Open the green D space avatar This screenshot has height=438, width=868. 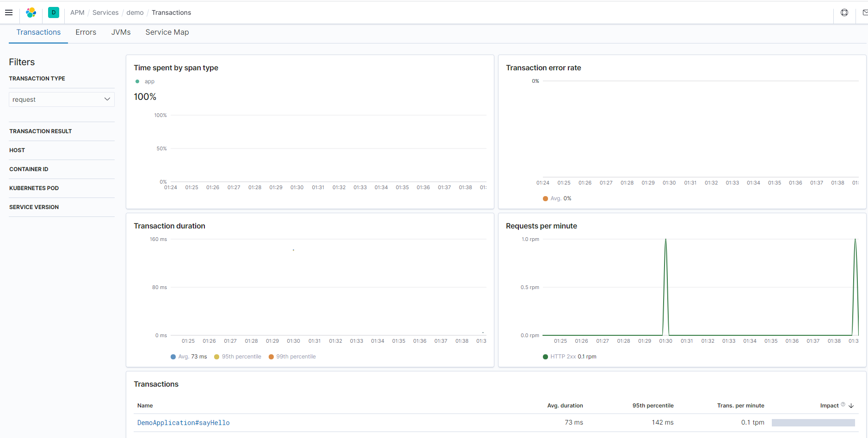pos(54,12)
